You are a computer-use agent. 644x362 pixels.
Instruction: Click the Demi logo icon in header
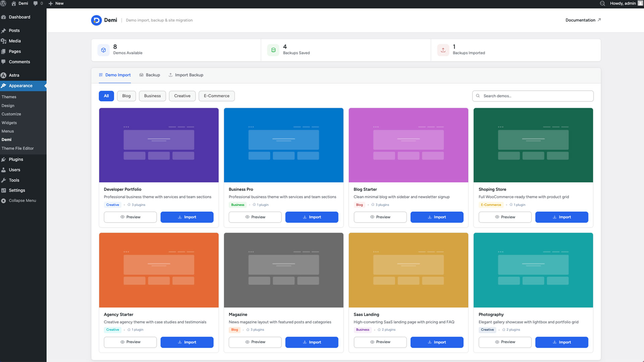click(x=96, y=20)
